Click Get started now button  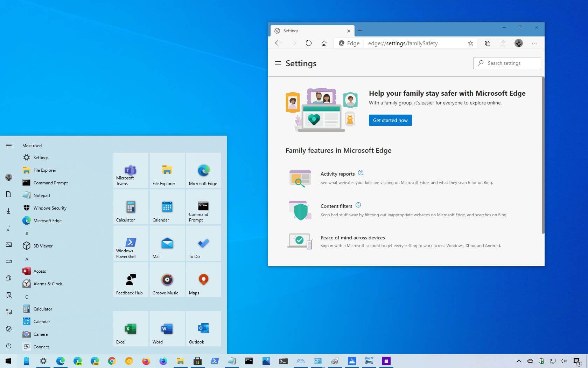390,120
